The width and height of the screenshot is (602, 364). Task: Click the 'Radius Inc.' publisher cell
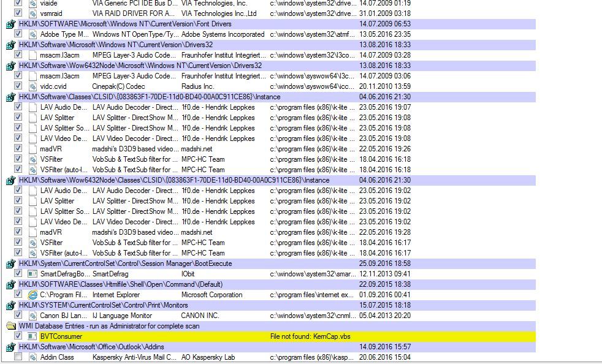pyautogui.click(x=198, y=86)
